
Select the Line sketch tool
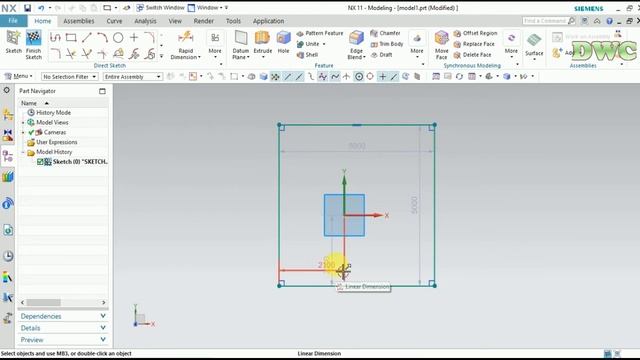(x=87, y=38)
